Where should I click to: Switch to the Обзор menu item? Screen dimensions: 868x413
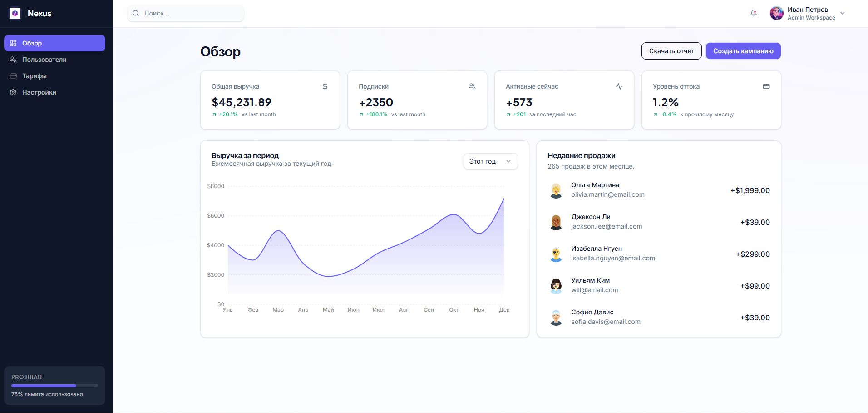pos(32,43)
